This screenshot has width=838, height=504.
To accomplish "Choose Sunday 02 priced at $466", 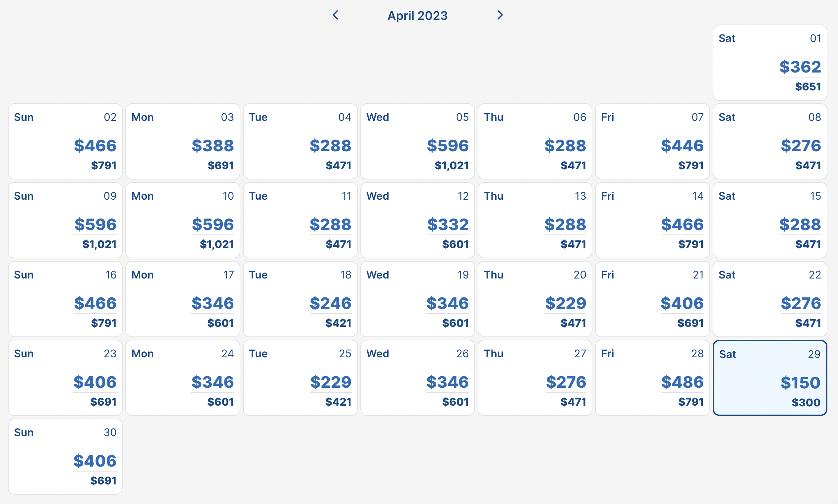I will pos(65,141).
